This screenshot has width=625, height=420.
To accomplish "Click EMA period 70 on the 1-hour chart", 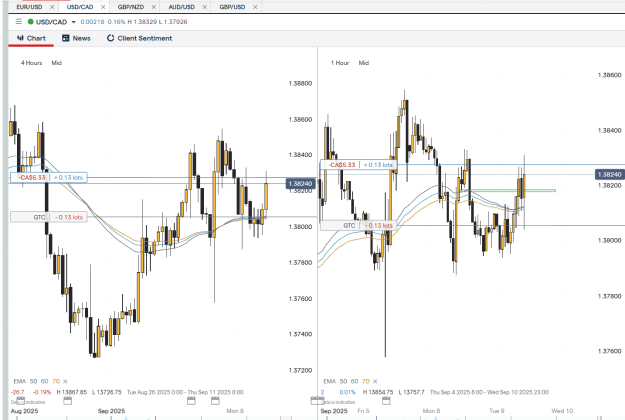I will tap(366, 381).
